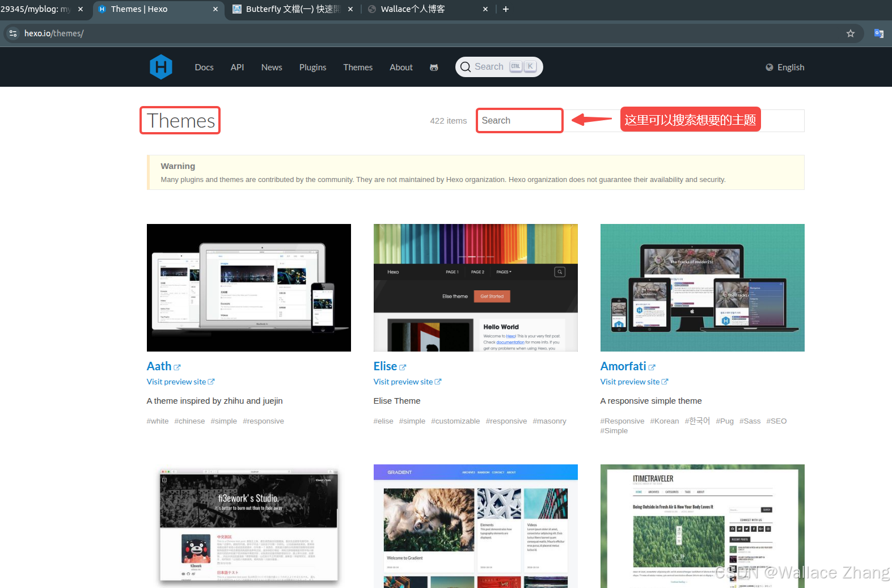This screenshot has height=588, width=892.
Task: Open the Aath theme title link
Action: click(159, 366)
